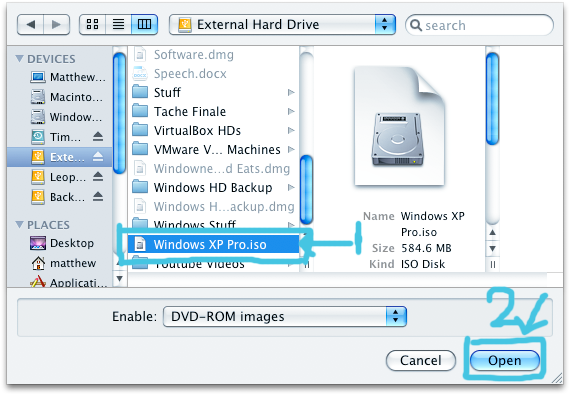Click the ISO disk preview thumbnail
The image size is (570, 395).
pos(399,126)
